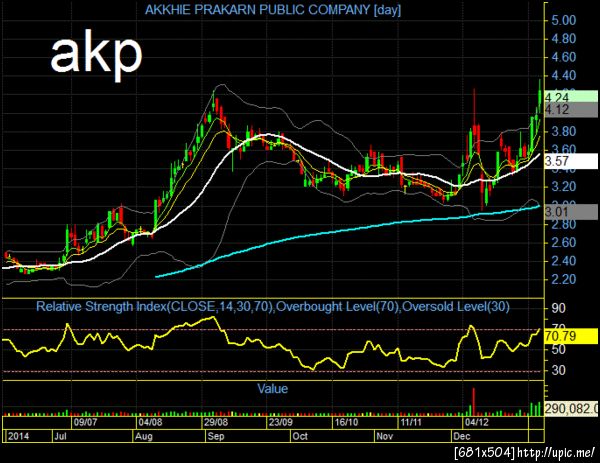Viewport: 600px width, 463px height.
Task: Select the yellow 70.79 RSI value marker
Action: (571, 336)
